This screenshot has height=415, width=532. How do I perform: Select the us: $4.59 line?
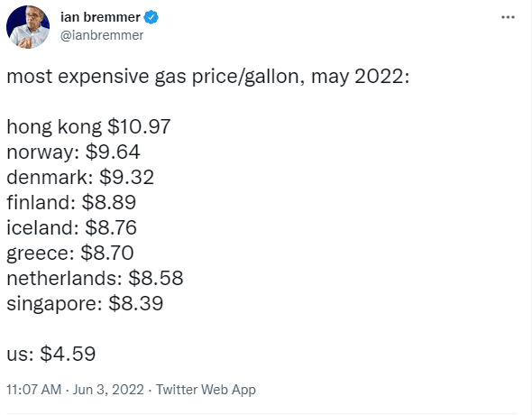click(50, 354)
